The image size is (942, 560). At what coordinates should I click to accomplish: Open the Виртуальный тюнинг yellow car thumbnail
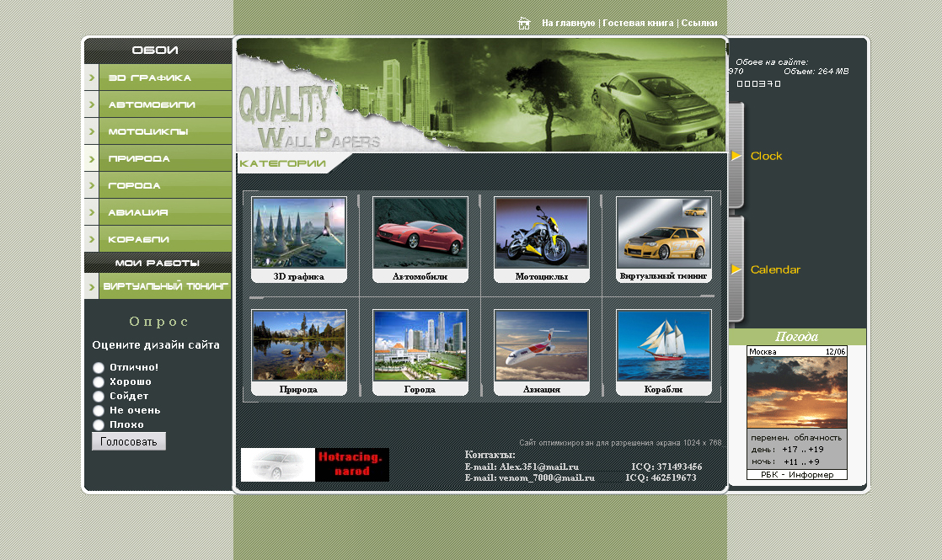point(663,232)
